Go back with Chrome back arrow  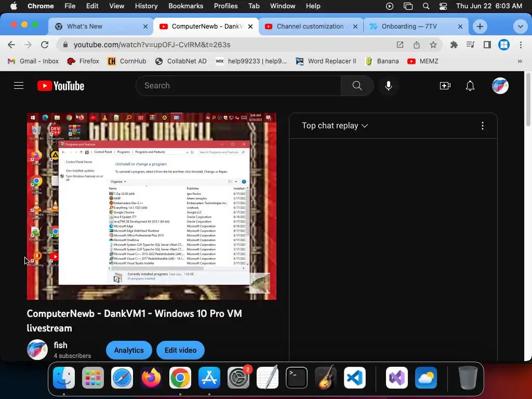pyautogui.click(x=11, y=45)
